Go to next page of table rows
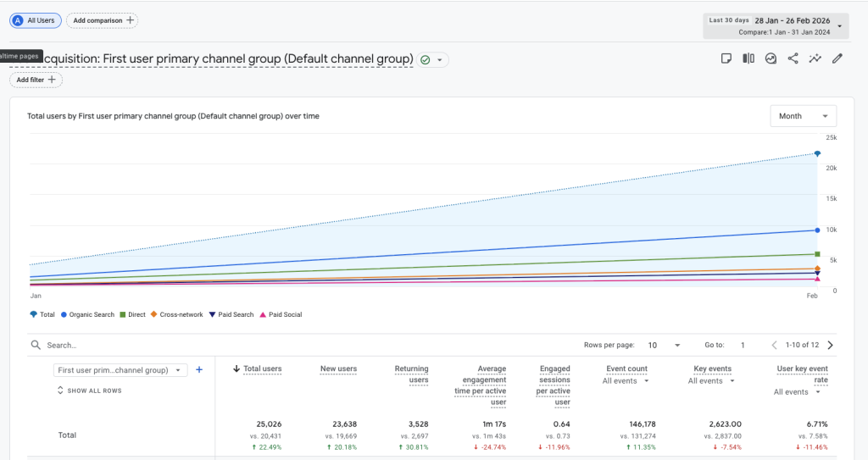The image size is (868, 460). 830,345
